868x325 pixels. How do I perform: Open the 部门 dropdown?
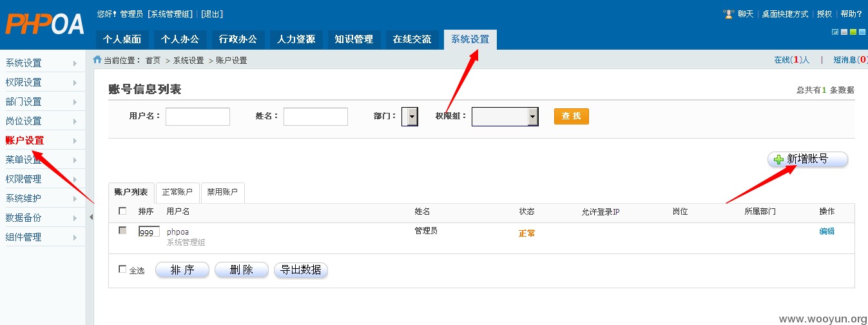(410, 117)
